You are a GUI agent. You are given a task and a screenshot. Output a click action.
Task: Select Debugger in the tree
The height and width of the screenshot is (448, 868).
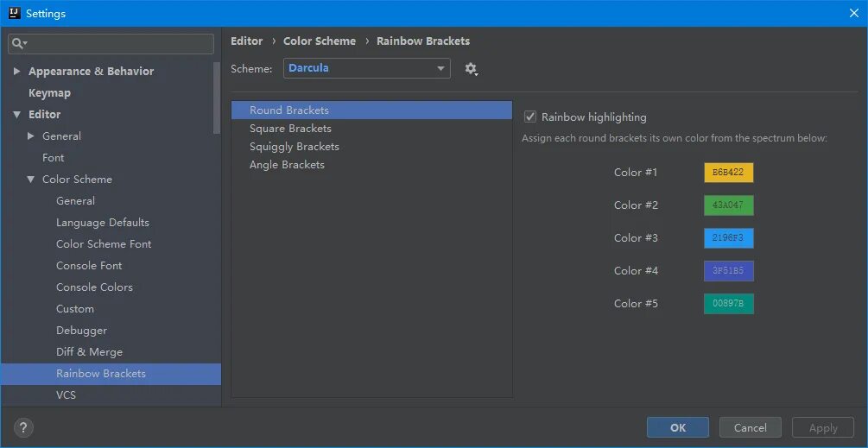click(x=81, y=331)
